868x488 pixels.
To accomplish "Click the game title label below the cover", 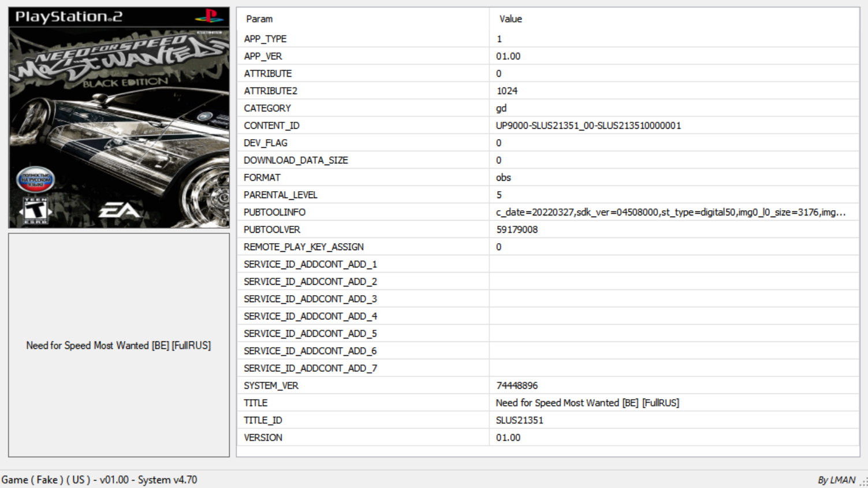I will pos(118,345).
